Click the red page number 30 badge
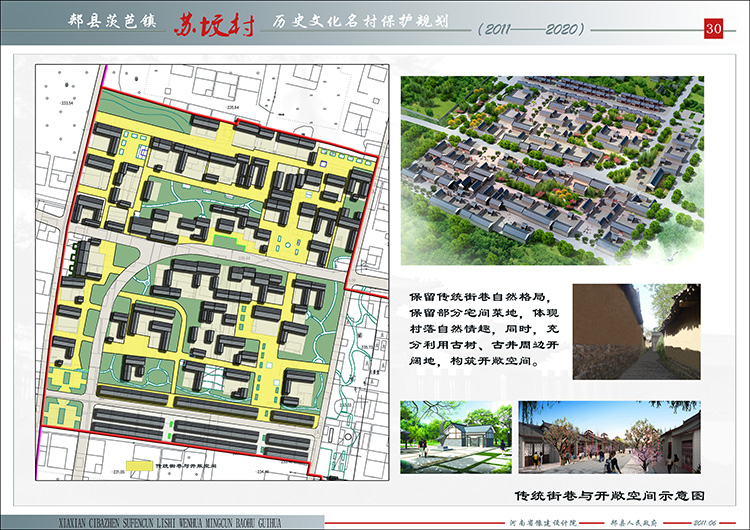This screenshot has height=530, width=750. 714,29
